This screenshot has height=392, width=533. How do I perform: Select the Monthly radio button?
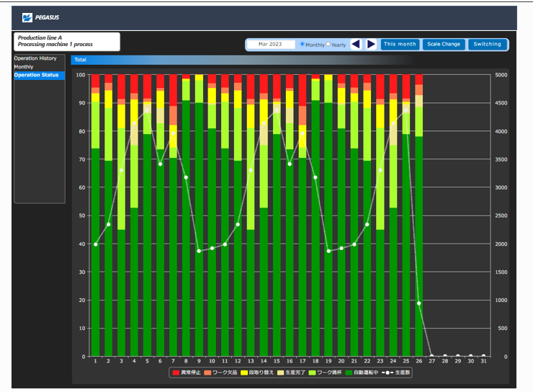pos(302,44)
